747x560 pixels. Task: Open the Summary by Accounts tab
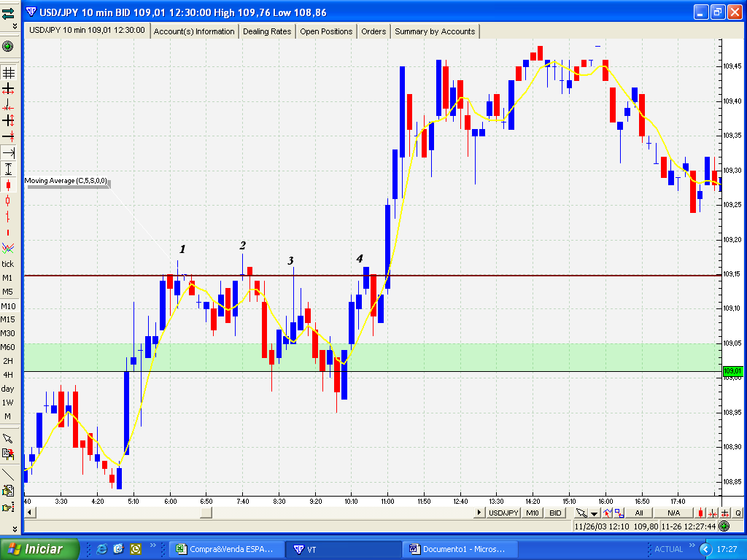point(435,31)
